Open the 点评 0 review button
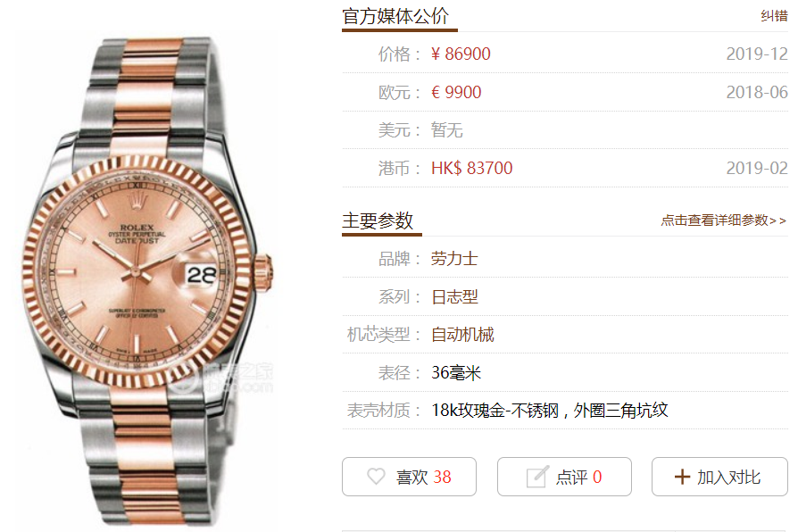The height and width of the screenshot is (532, 798). 564,477
